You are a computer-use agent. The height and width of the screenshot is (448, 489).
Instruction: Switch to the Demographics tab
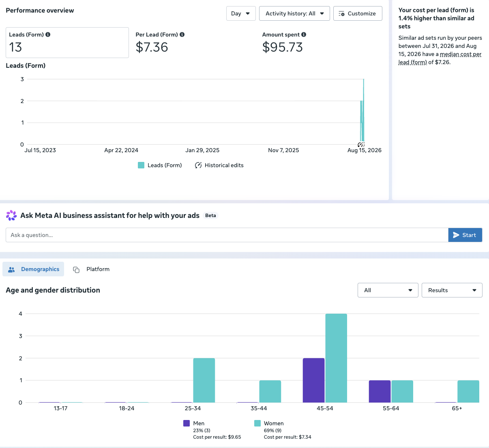pos(33,269)
